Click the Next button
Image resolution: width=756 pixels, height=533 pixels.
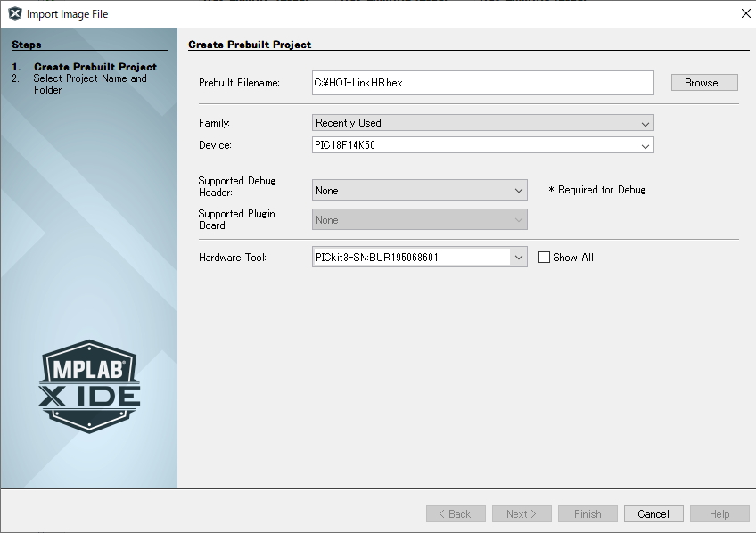tap(522, 513)
